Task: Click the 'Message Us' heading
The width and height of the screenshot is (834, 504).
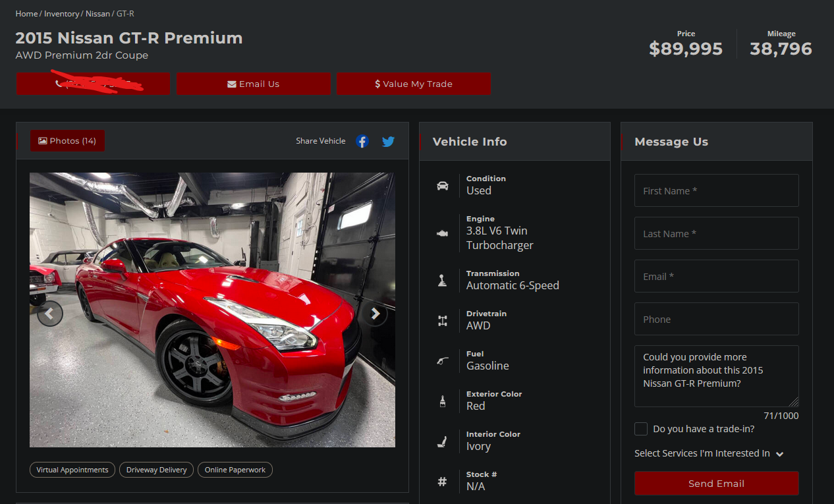Action: pyautogui.click(x=671, y=142)
